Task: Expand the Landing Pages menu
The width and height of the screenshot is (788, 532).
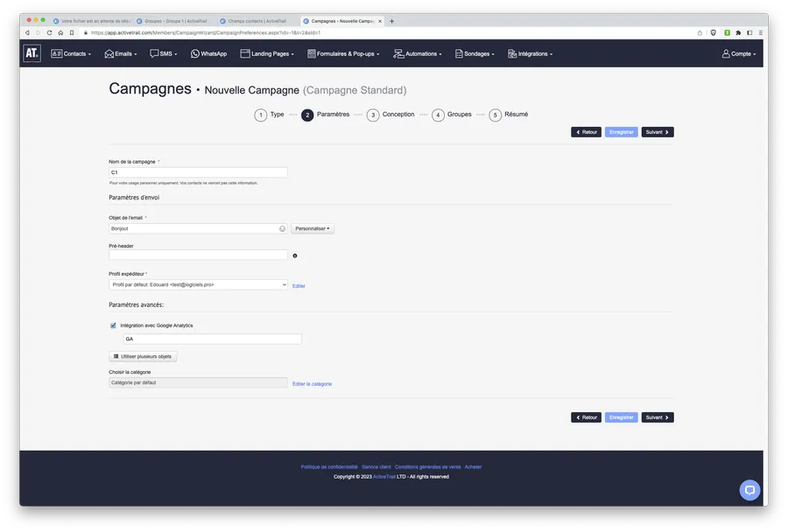Action: pos(267,53)
